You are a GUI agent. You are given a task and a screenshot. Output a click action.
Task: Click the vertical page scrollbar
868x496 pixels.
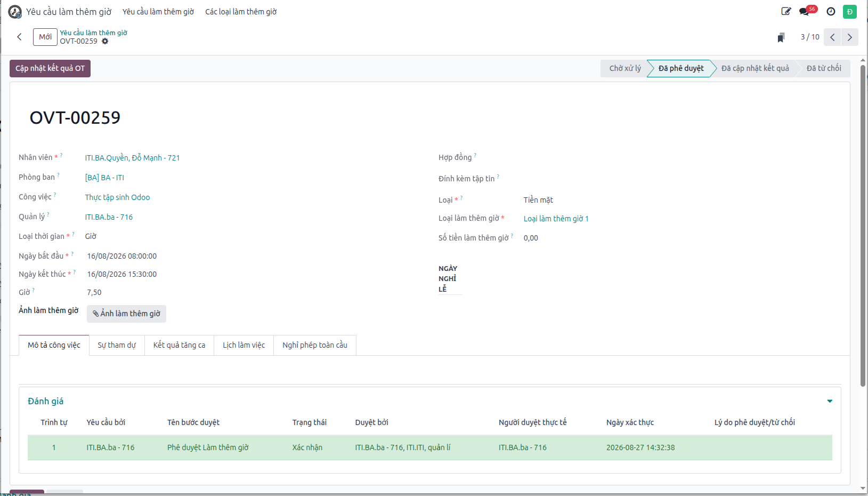click(863, 227)
